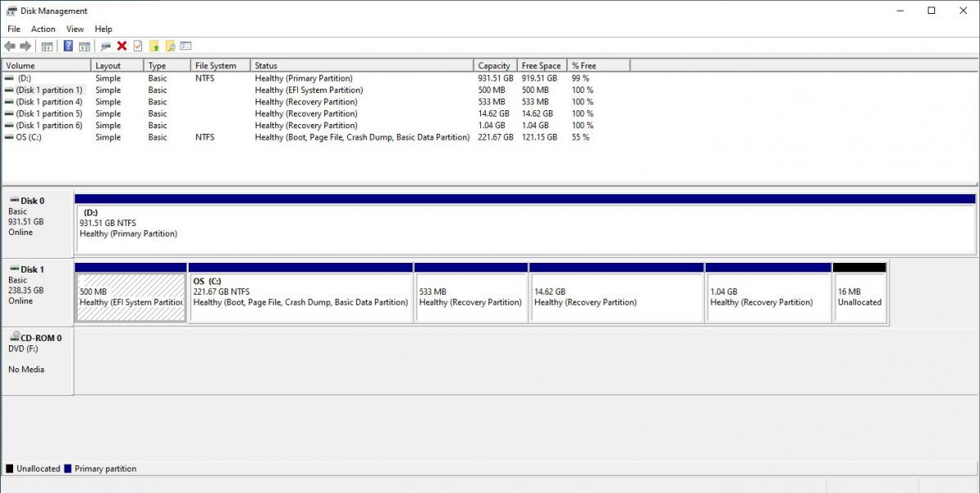Click the blue Primary partition legend swatch

pos(68,469)
